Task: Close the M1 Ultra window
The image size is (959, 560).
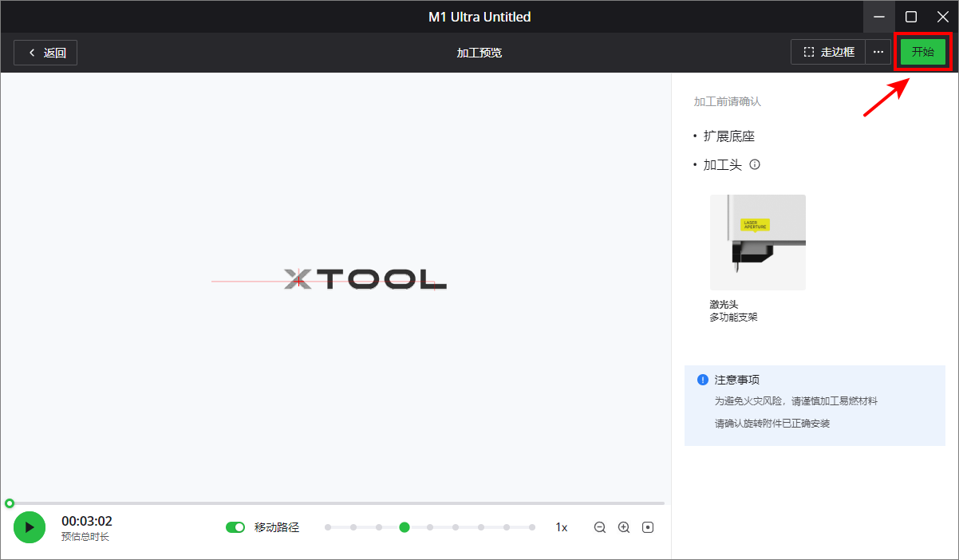Action: click(943, 17)
